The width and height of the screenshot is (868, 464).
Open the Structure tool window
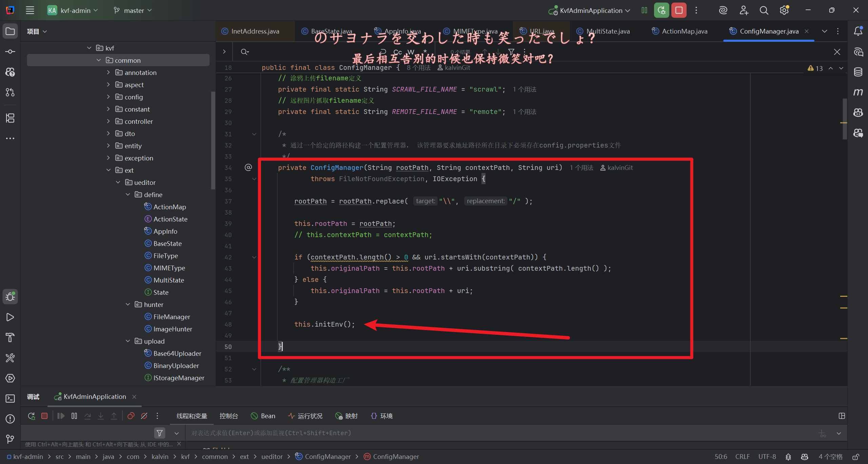(10, 118)
